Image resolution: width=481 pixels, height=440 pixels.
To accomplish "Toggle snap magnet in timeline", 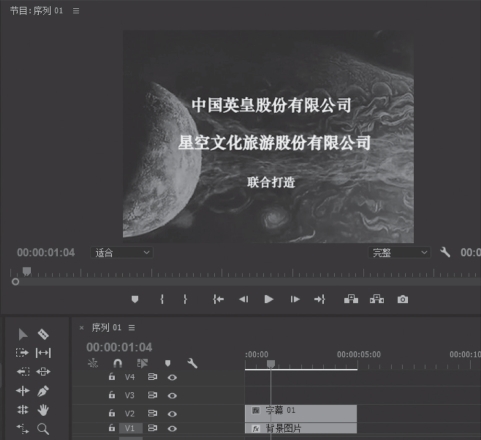I will (x=118, y=363).
